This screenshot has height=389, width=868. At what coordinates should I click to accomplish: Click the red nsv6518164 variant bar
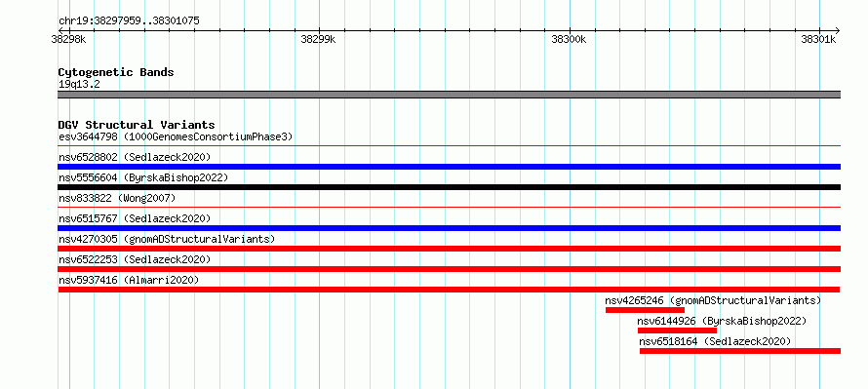click(740, 351)
